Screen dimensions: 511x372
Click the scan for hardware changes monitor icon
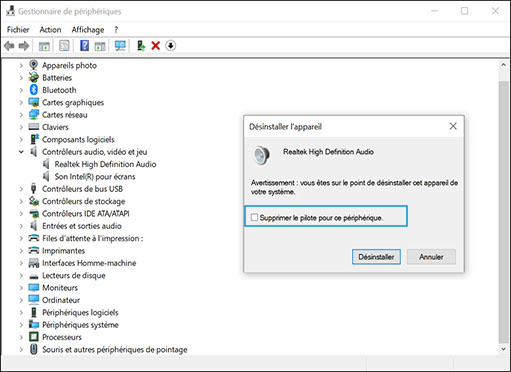120,46
